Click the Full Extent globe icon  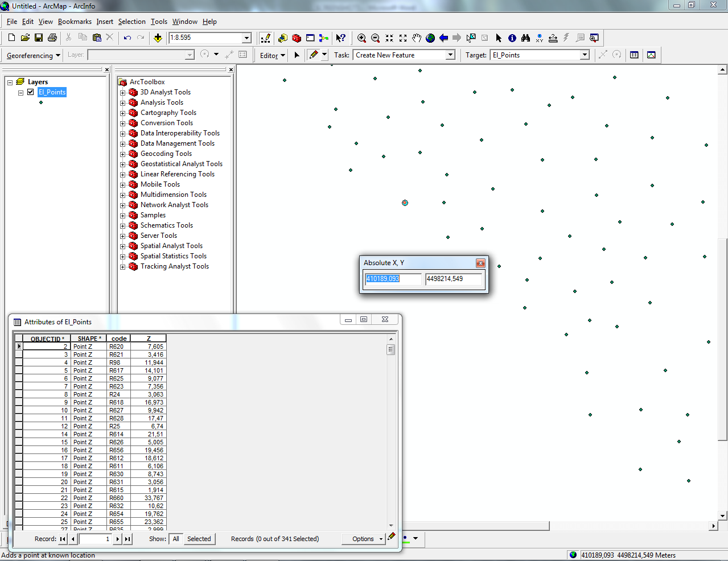click(430, 38)
